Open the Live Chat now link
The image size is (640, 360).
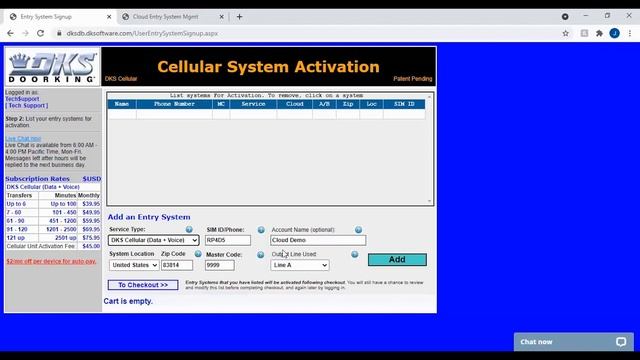tap(23, 139)
